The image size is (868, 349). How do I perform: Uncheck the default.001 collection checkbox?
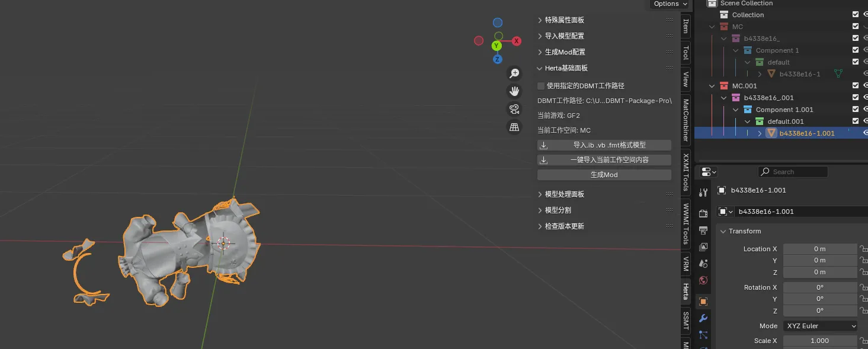click(x=855, y=121)
